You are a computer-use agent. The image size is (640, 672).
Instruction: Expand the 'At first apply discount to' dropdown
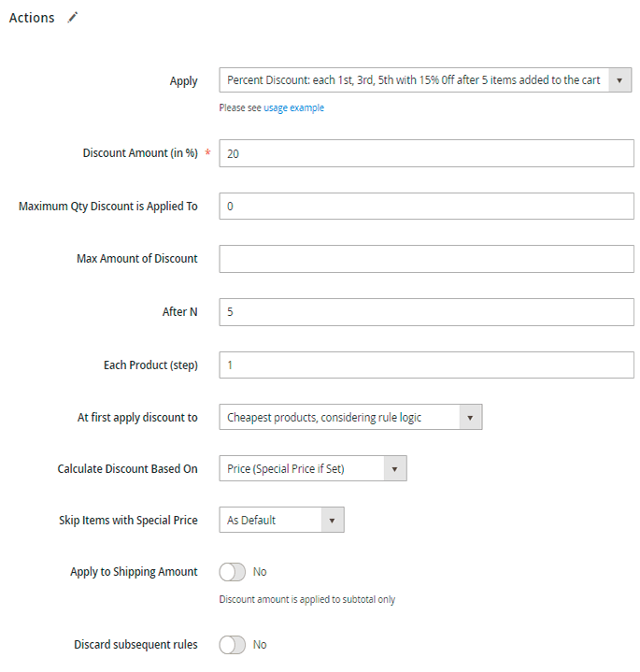coord(350,417)
